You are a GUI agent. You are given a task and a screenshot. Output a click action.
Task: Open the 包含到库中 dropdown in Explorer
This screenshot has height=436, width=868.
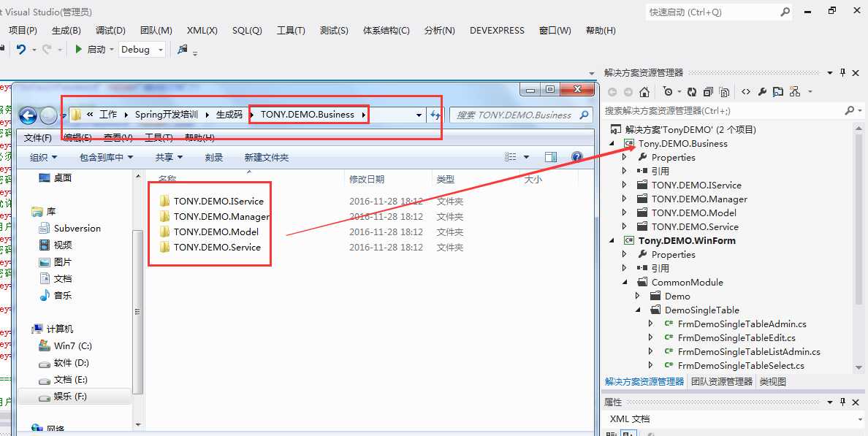(x=106, y=158)
